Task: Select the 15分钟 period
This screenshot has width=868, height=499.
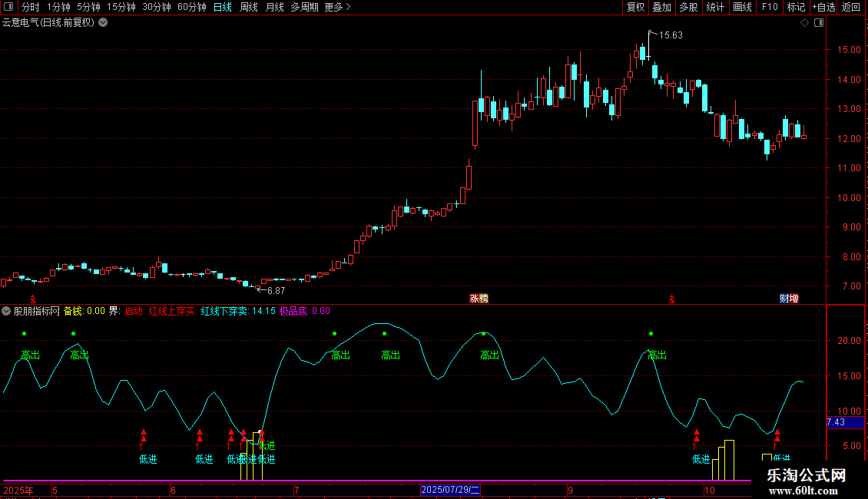Action: click(121, 7)
